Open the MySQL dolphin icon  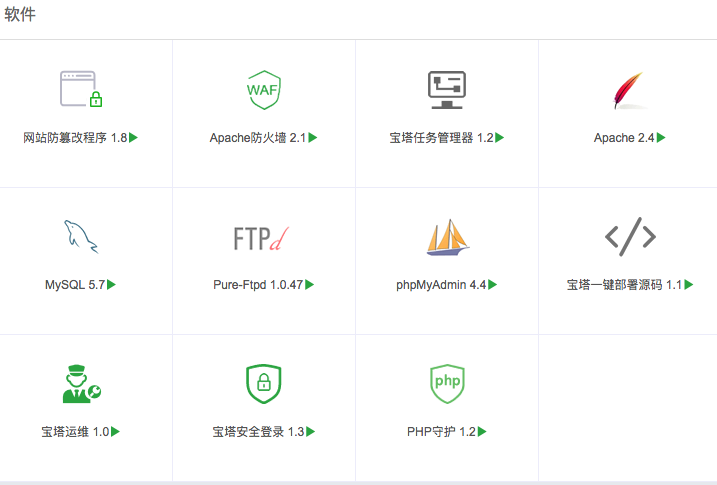click(x=81, y=236)
